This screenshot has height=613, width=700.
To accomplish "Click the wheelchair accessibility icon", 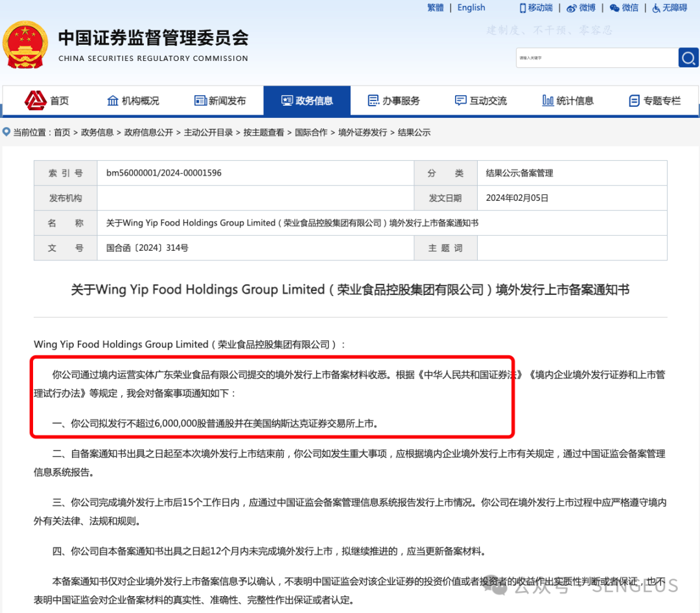I will (656, 8).
